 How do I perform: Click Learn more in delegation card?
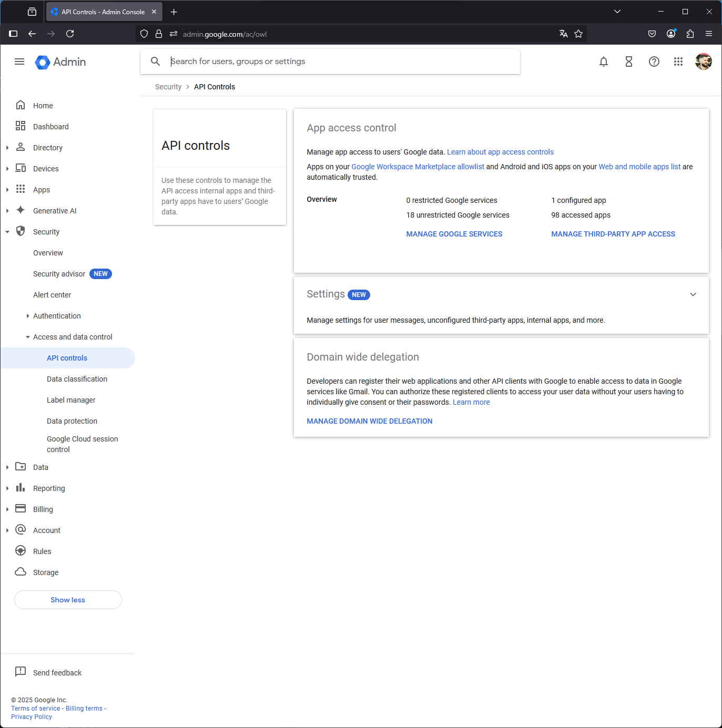471,402
